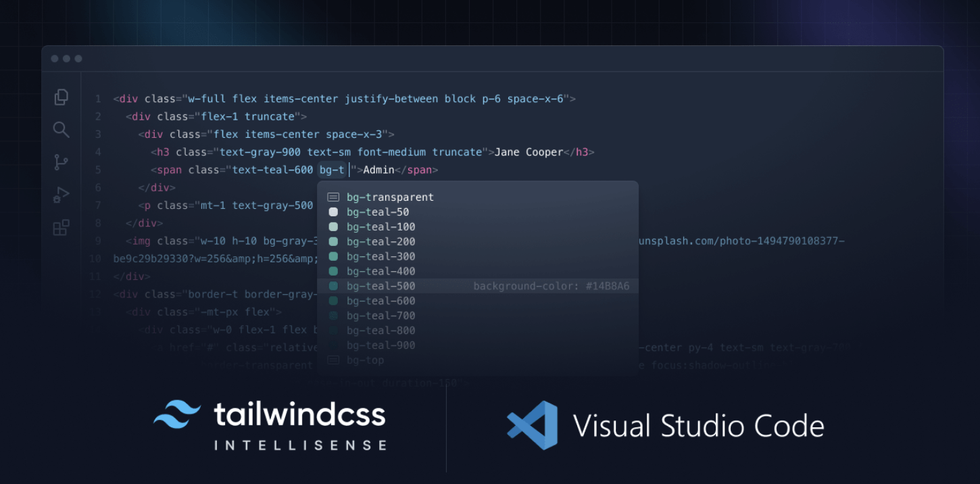The image size is (980, 484).
Task: Click the closing </h3> tag in line 4
Action: coord(579,153)
